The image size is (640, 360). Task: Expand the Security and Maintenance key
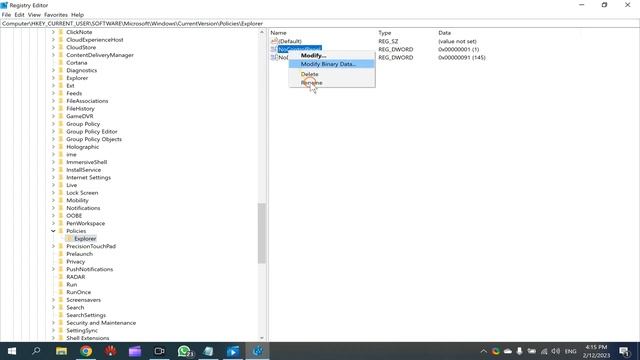tap(53, 323)
